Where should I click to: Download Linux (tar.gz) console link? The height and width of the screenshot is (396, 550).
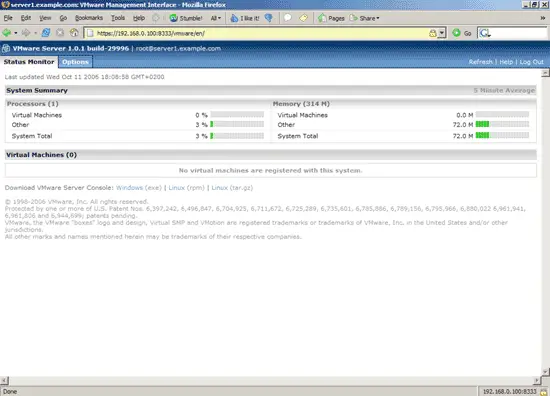(x=220, y=188)
